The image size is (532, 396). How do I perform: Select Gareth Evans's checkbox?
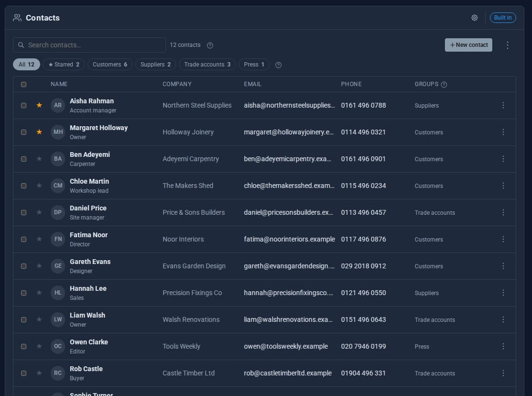point(24,266)
